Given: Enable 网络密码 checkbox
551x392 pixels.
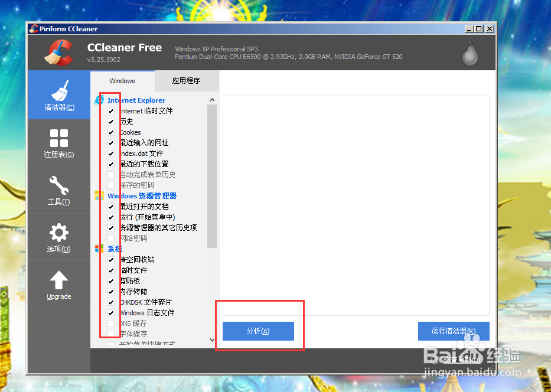Looking at the screenshot, I should [x=111, y=238].
